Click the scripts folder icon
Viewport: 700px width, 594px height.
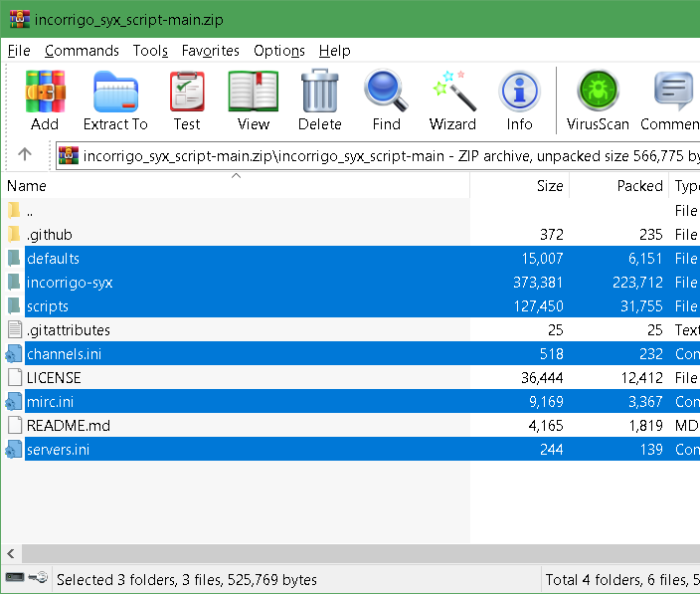pos(14,305)
